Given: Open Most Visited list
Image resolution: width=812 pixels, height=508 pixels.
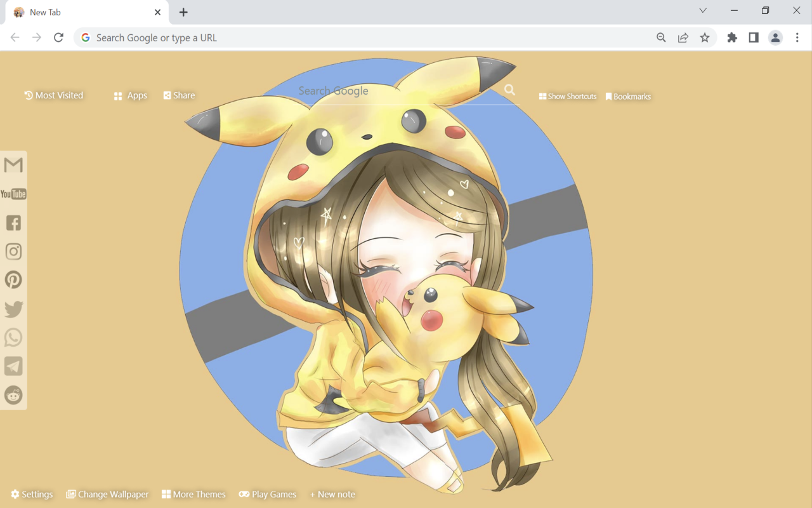Looking at the screenshot, I should pos(54,95).
